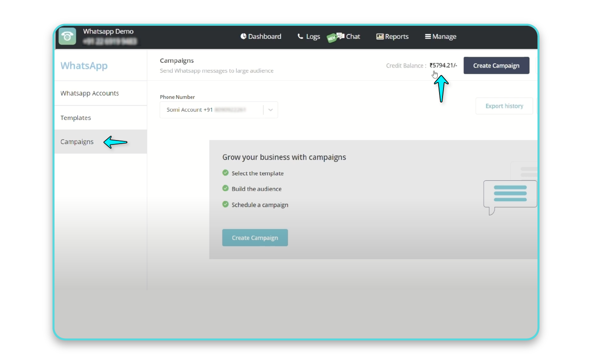592x364 pixels.
Task: Open the Manage menu
Action: point(440,36)
